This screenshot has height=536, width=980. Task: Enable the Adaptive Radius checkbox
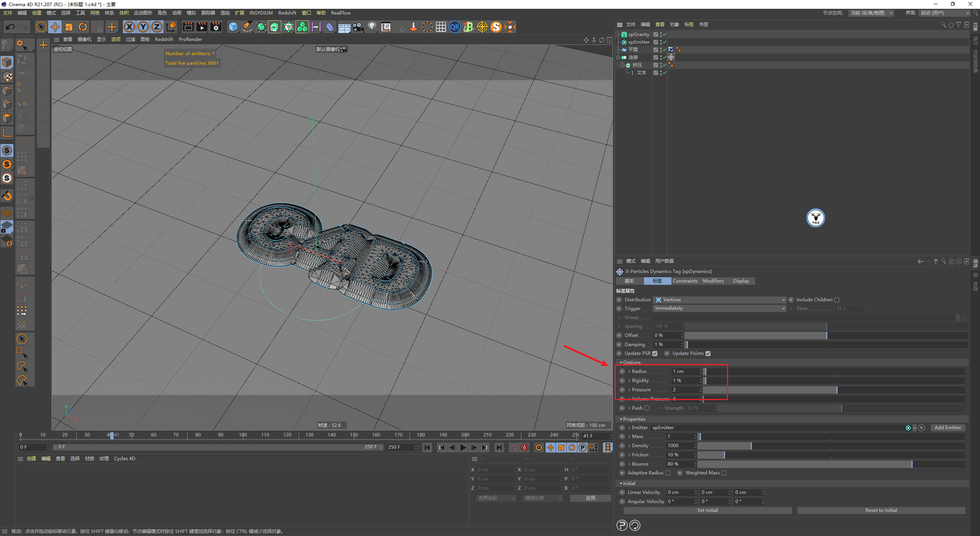(668, 473)
